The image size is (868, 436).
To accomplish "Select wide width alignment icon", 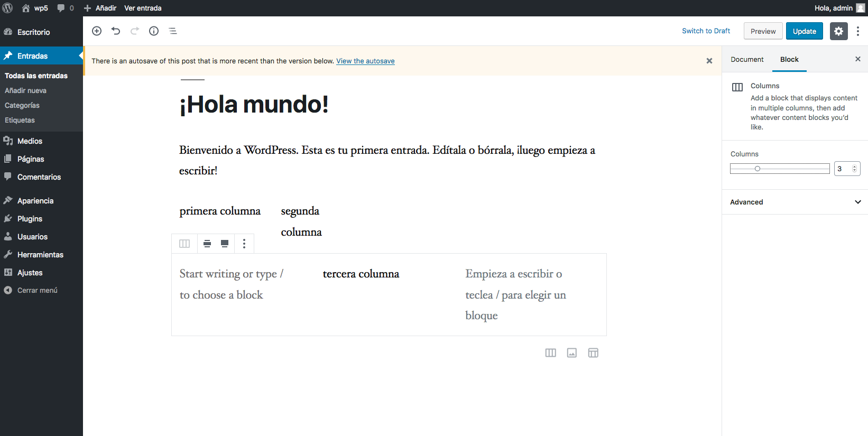I will [x=207, y=244].
